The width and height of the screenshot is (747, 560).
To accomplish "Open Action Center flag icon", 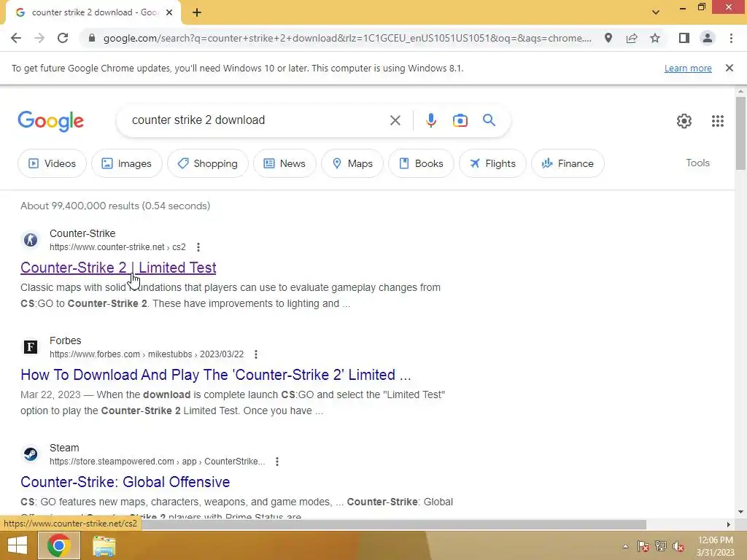I will [643, 545].
